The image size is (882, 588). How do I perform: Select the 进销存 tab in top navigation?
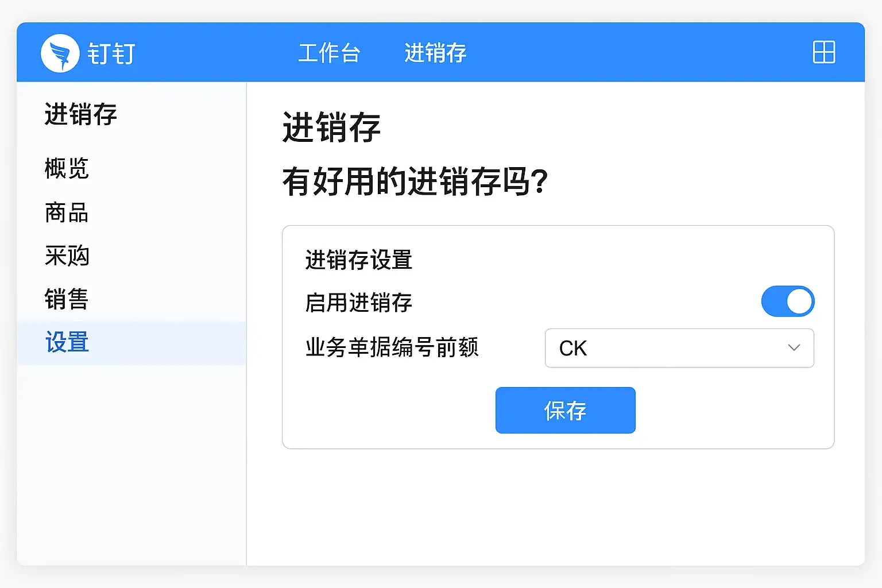coord(435,53)
